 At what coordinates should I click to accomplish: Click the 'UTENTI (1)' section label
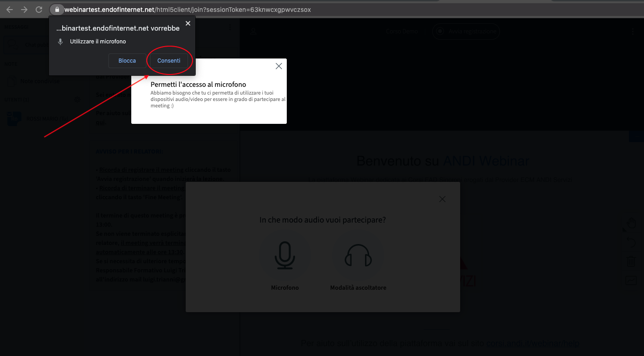(17, 100)
